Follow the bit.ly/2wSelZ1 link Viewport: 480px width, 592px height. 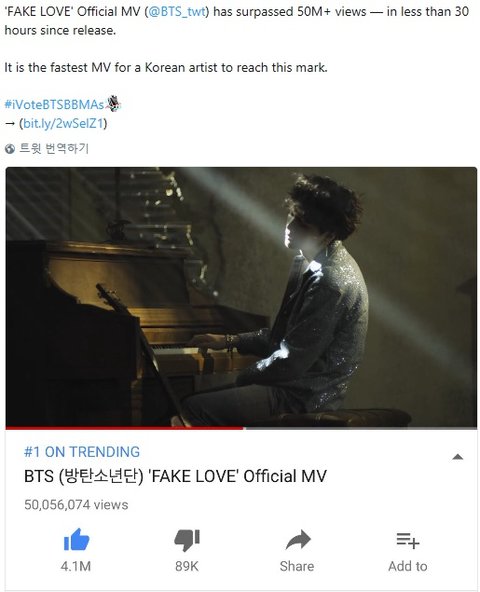(x=63, y=123)
